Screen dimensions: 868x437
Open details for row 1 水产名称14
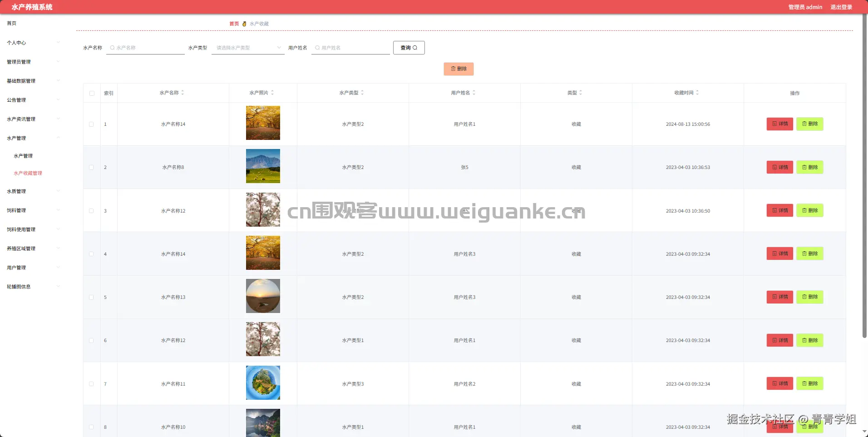pyautogui.click(x=779, y=124)
